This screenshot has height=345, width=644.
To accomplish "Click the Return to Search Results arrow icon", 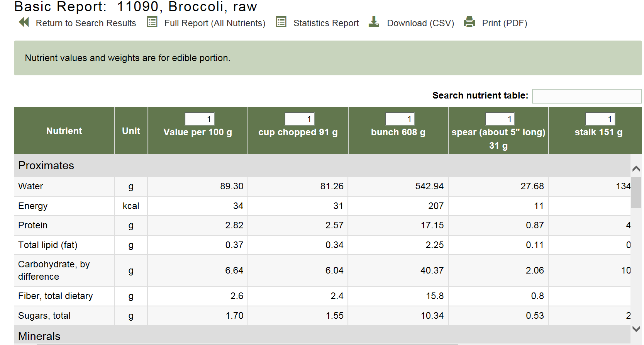I will (x=24, y=22).
